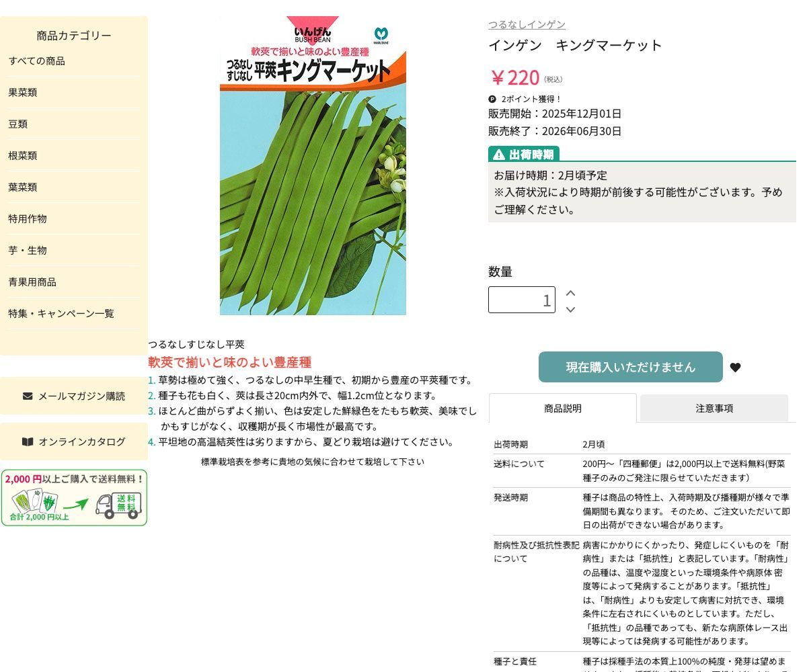Image resolution: width=807 pixels, height=672 pixels.
Task: Open the 豆類 category
Action: [x=18, y=124]
